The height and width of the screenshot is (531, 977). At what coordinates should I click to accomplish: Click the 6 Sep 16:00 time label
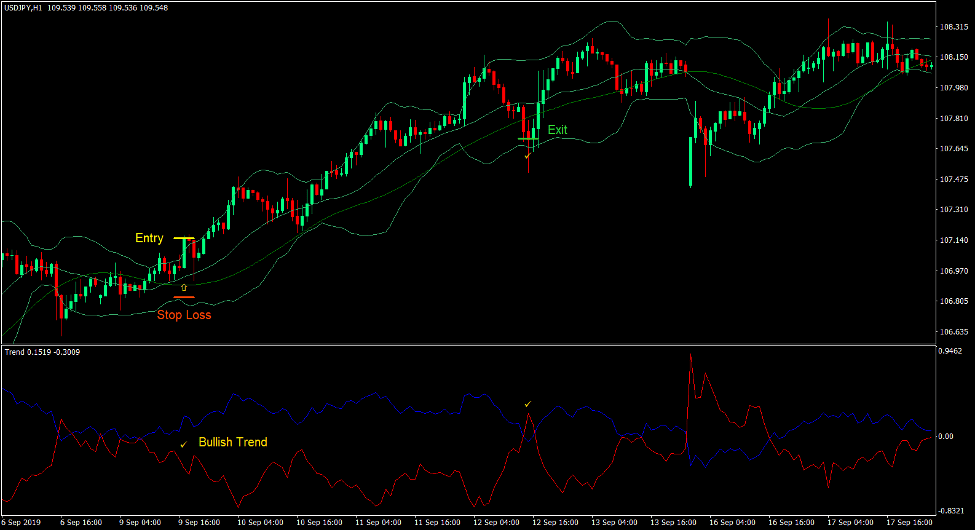[x=81, y=522]
